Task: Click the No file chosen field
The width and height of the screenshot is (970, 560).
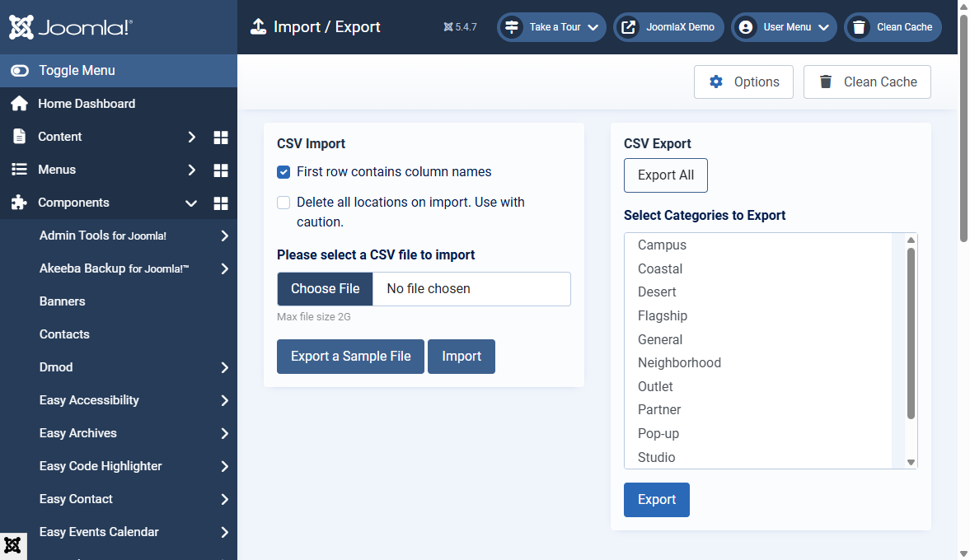Action: click(x=472, y=289)
